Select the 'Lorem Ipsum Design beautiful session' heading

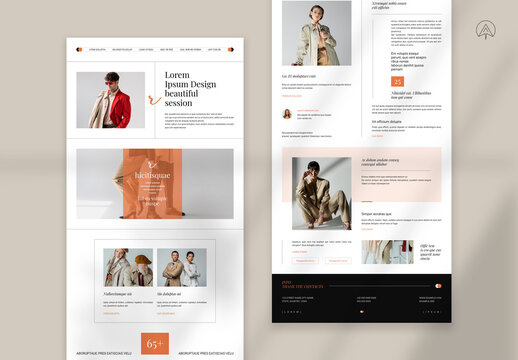(190, 89)
